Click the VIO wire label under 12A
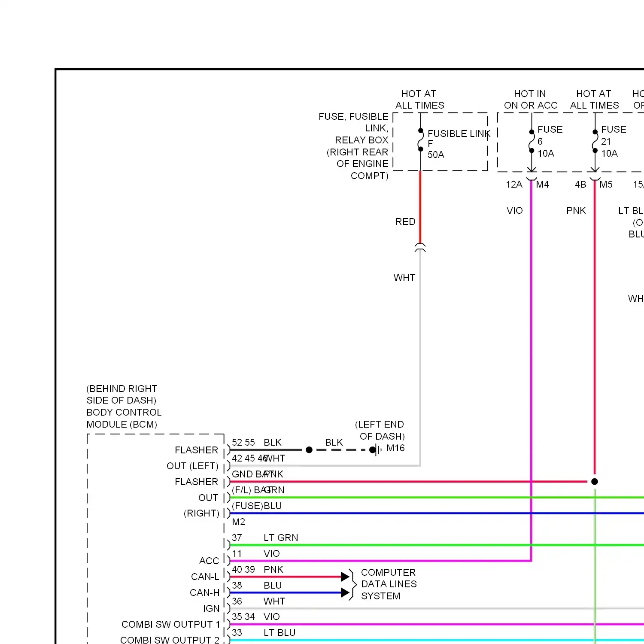 514,210
